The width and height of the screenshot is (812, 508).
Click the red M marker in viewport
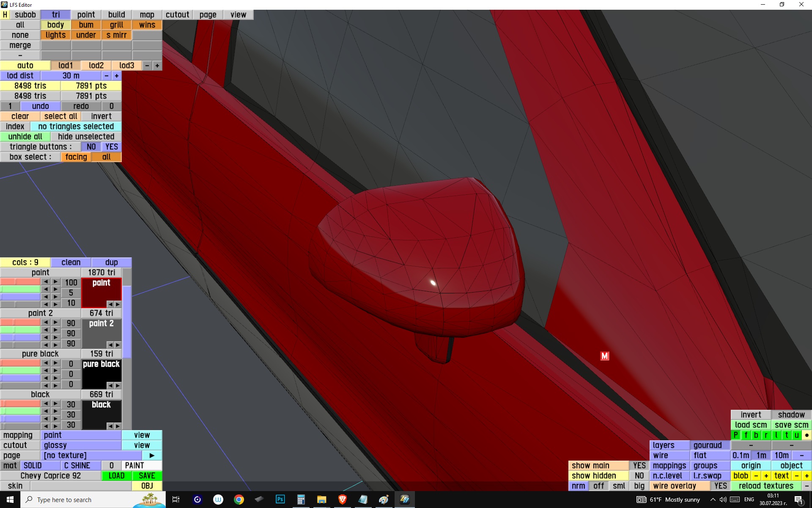click(604, 356)
